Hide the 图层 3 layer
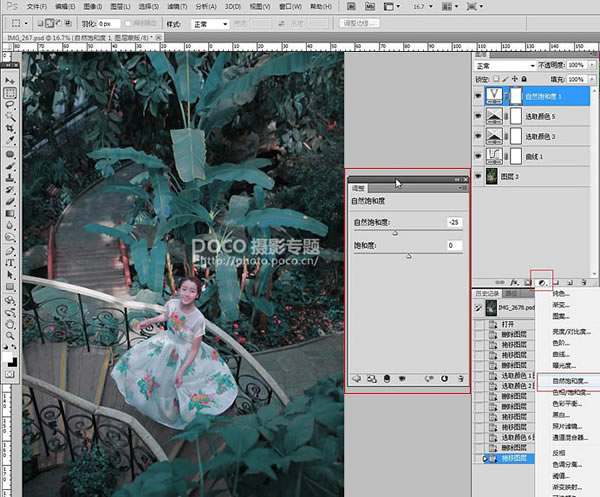Image resolution: width=600 pixels, height=497 pixels. [478, 176]
